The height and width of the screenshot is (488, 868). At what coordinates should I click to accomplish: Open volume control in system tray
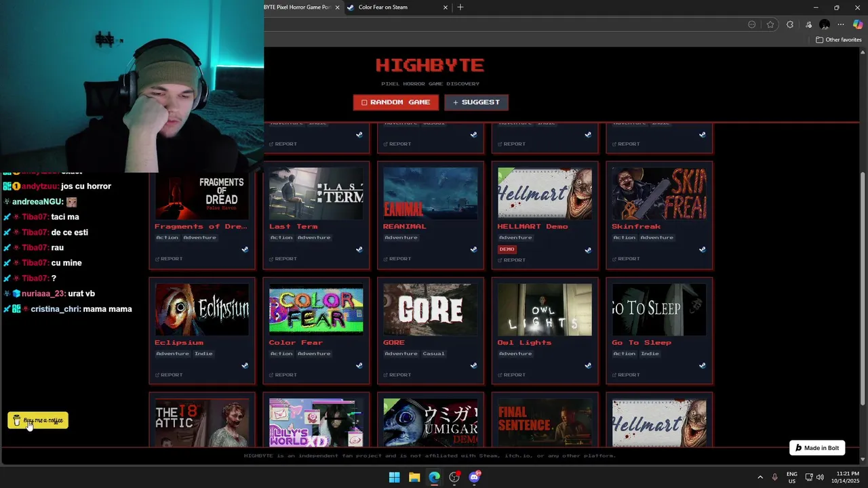pyautogui.click(x=821, y=477)
